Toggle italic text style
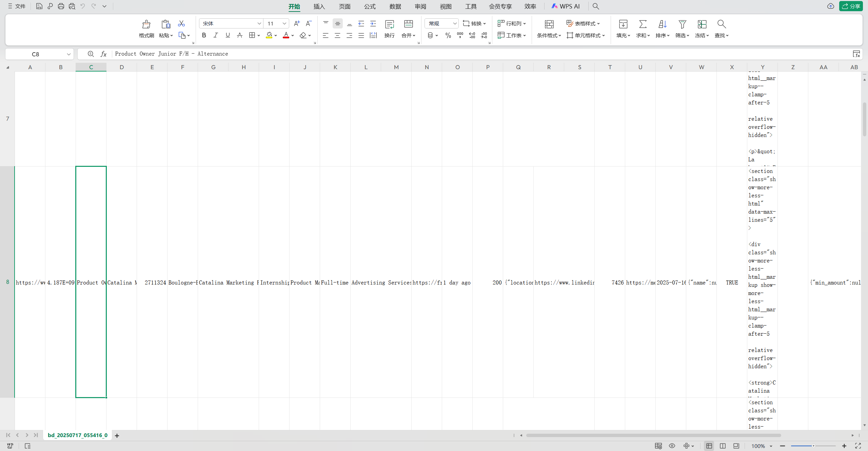 coord(216,35)
